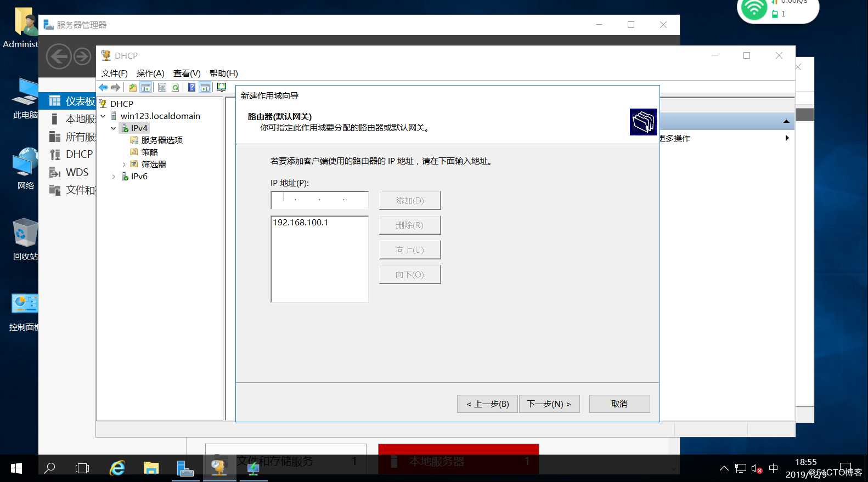Select win123.localdomain server node
868x482 pixels.
pos(160,116)
